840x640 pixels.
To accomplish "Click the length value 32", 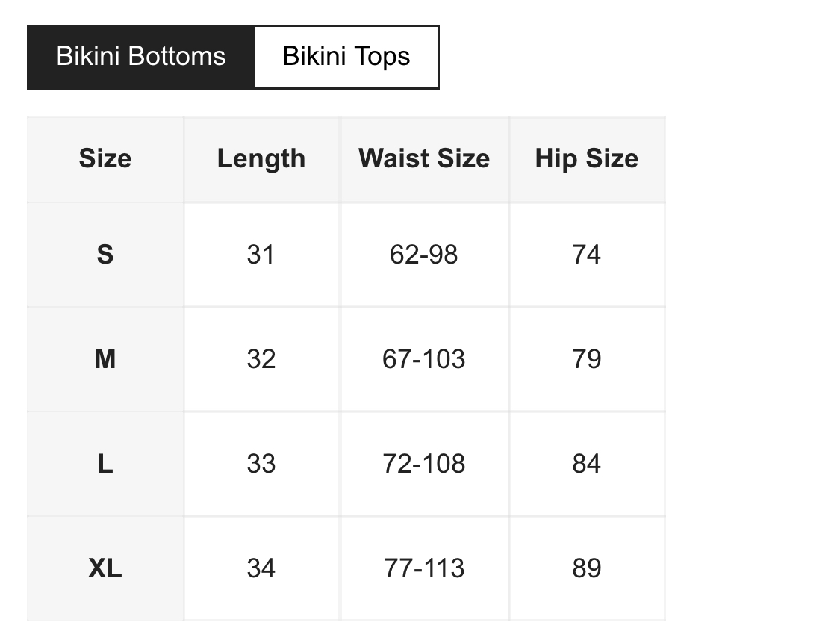I will click(x=261, y=359).
